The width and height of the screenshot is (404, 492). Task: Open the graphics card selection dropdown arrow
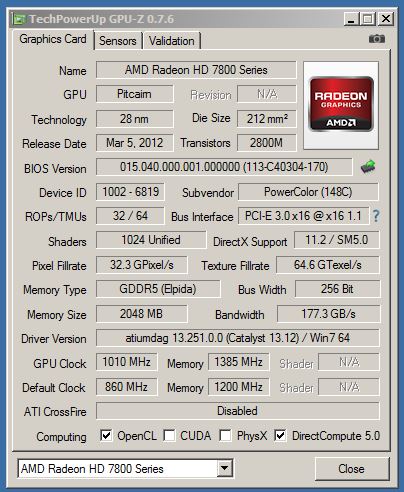pos(225,468)
